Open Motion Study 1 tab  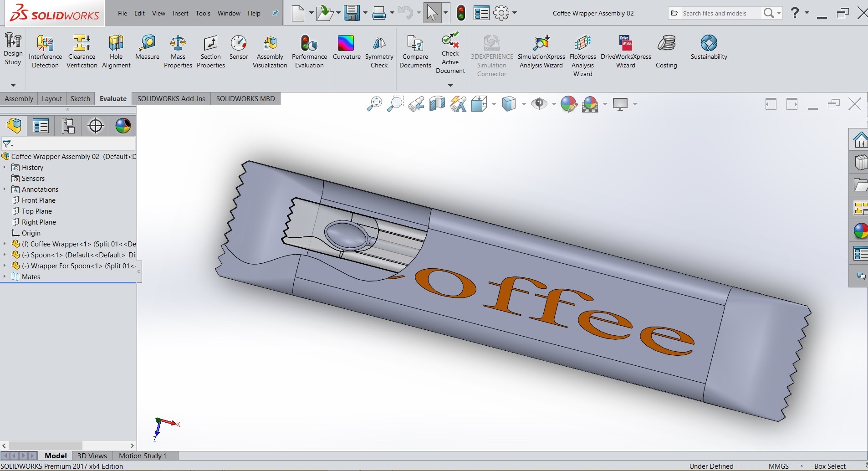click(x=143, y=456)
